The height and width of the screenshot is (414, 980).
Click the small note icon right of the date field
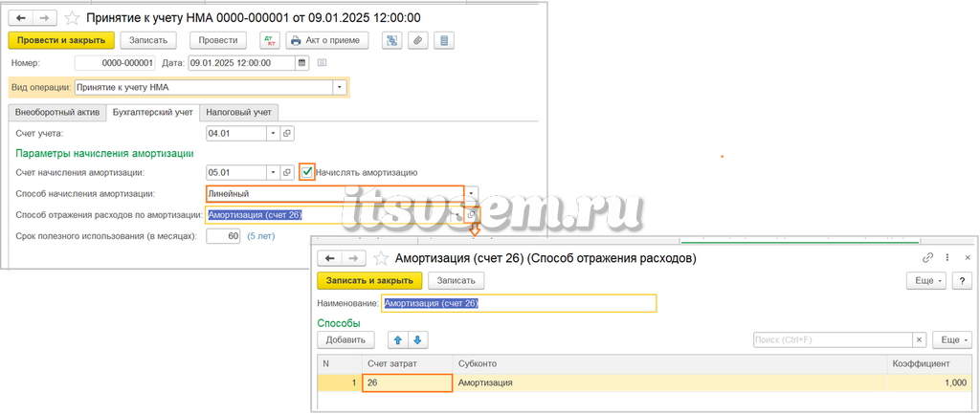click(323, 63)
